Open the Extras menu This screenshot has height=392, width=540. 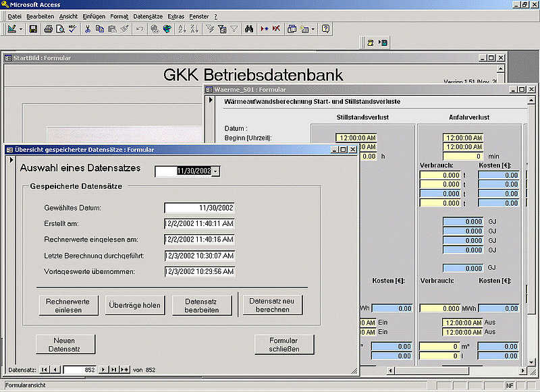[x=175, y=16]
